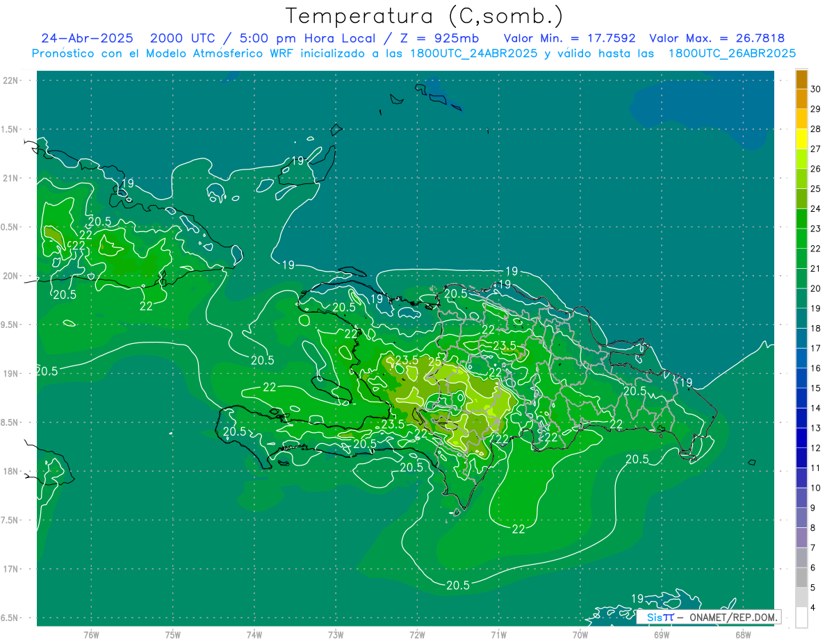The height and width of the screenshot is (644, 834).
Task: Click the color scale label "28"
Action: pos(816,129)
